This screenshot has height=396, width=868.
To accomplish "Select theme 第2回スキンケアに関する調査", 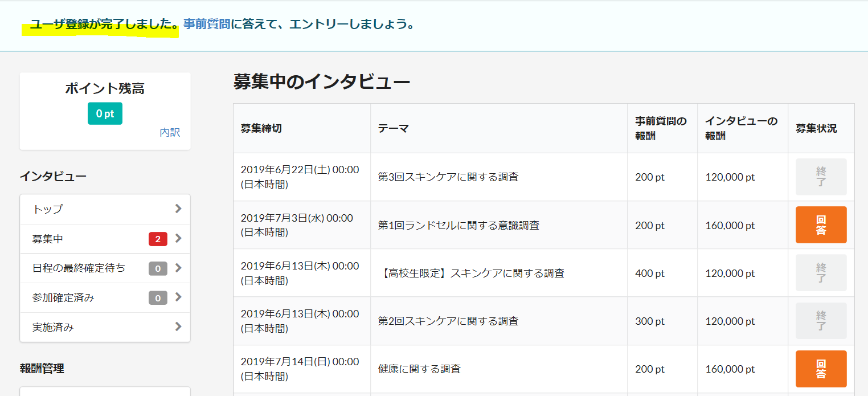I will click(x=448, y=321).
